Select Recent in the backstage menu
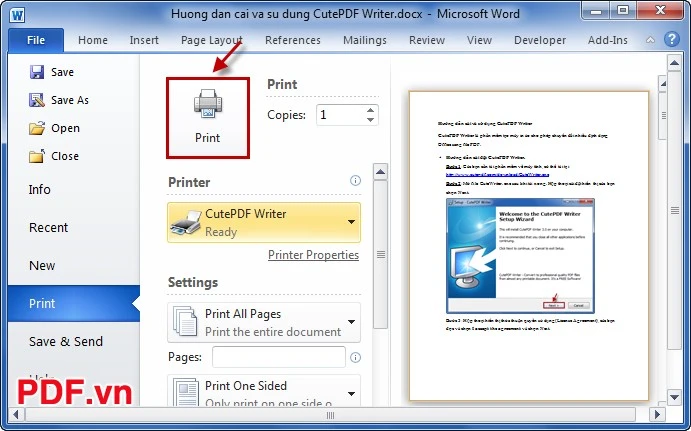The image size is (691, 431). (x=48, y=227)
